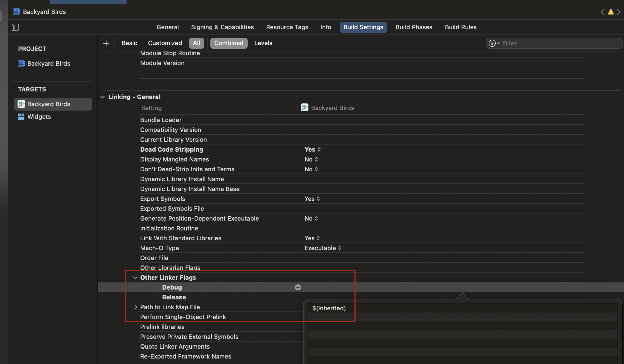Show Customized build settings
The height and width of the screenshot is (364, 624).
click(x=165, y=43)
